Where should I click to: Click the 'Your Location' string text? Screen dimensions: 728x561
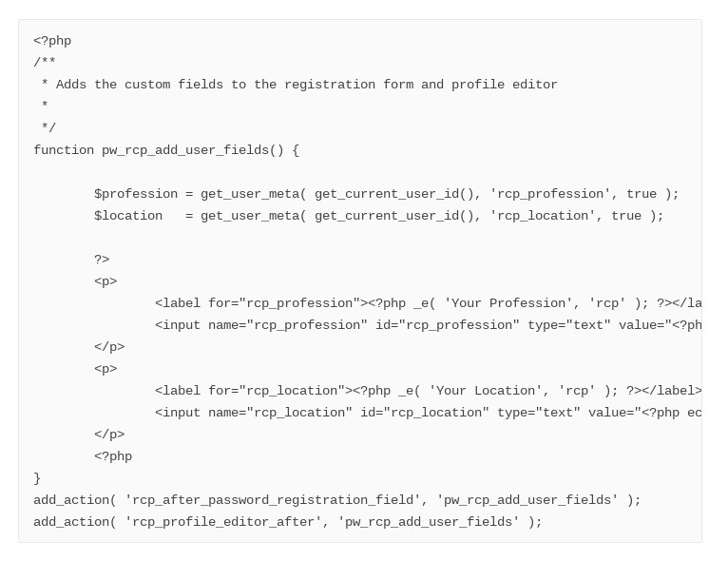pyautogui.click(x=486, y=391)
